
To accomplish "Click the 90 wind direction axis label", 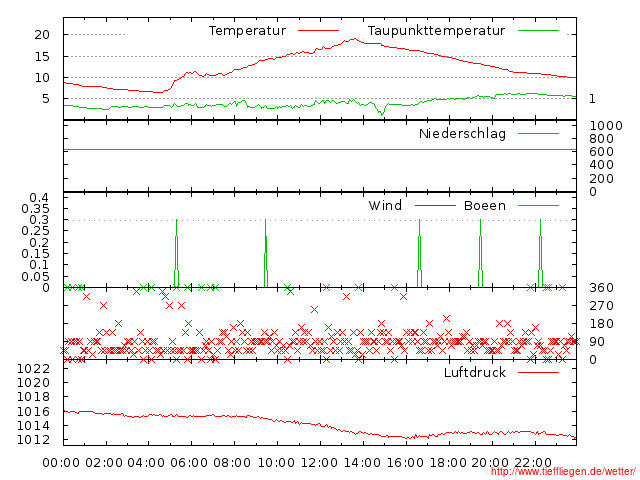I will pyautogui.click(x=597, y=342).
